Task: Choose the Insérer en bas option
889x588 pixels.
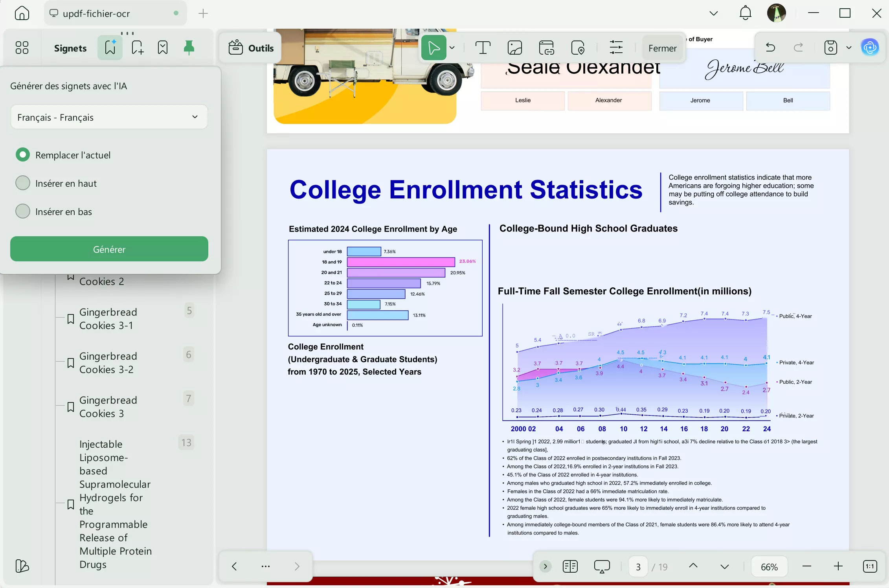Action: (23, 211)
